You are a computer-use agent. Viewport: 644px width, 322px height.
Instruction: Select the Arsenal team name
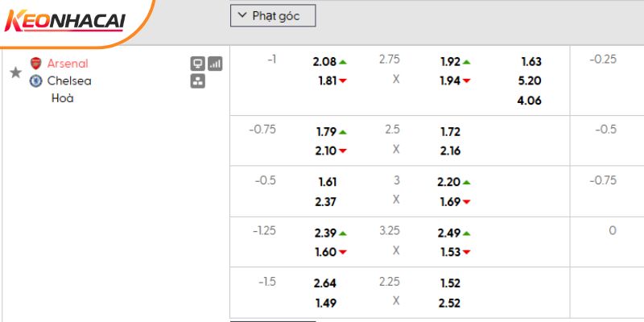coord(68,64)
